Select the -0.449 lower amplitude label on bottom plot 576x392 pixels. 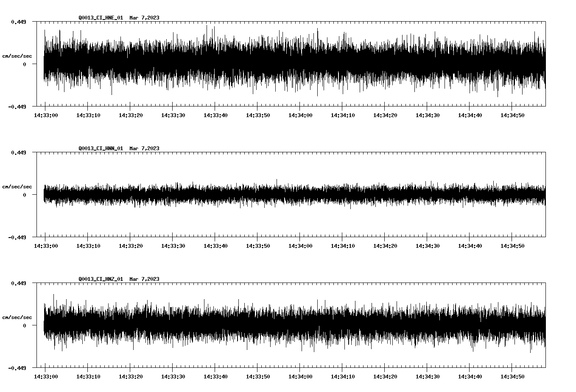coord(17,368)
